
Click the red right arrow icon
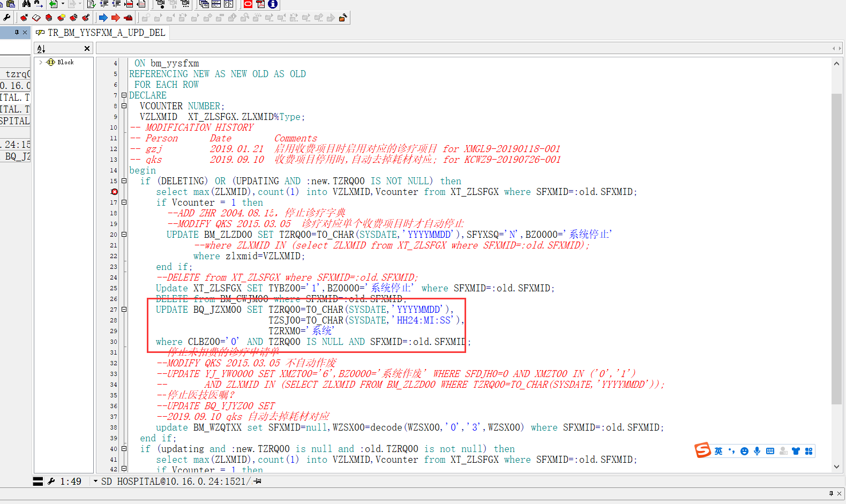116,18
